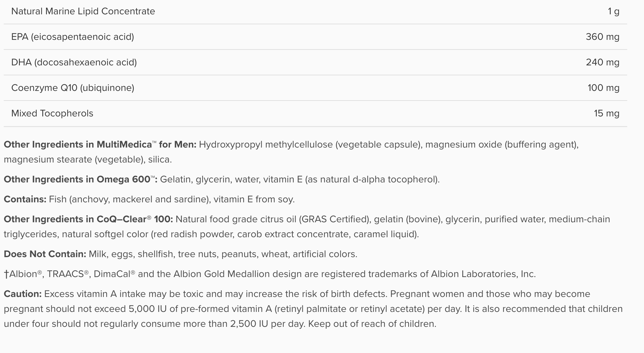Click the "Other Ingredients in CoQ–Clear 100" heading
The height and width of the screenshot is (353, 644).
[x=88, y=219]
